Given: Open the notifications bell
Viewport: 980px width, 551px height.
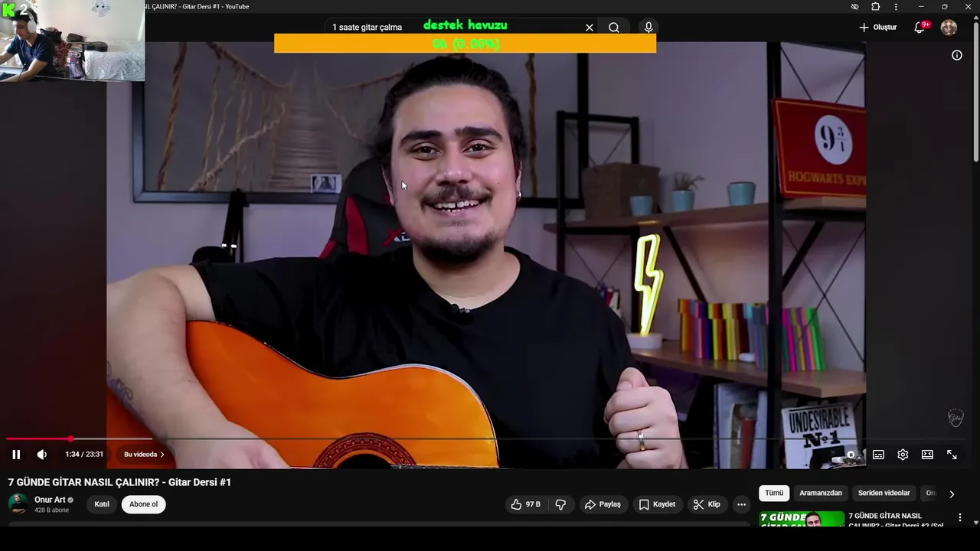Looking at the screenshot, I should pos(920,28).
